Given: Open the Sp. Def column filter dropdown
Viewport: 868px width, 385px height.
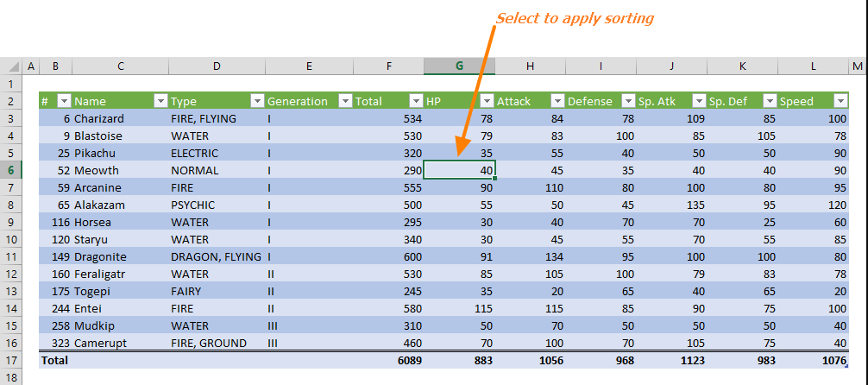Looking at the screenshot, I should tap(770, 101).
